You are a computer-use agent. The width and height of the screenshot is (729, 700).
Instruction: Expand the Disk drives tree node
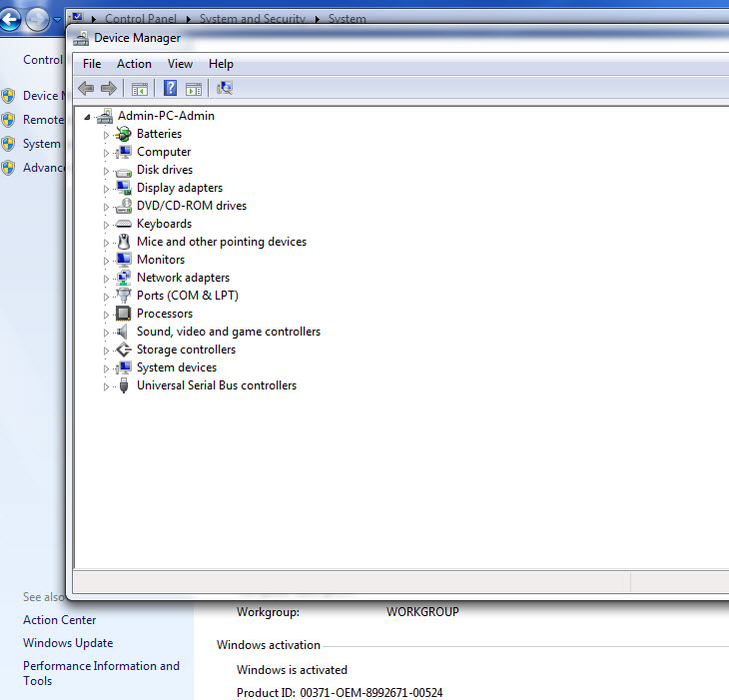(107, 171)
